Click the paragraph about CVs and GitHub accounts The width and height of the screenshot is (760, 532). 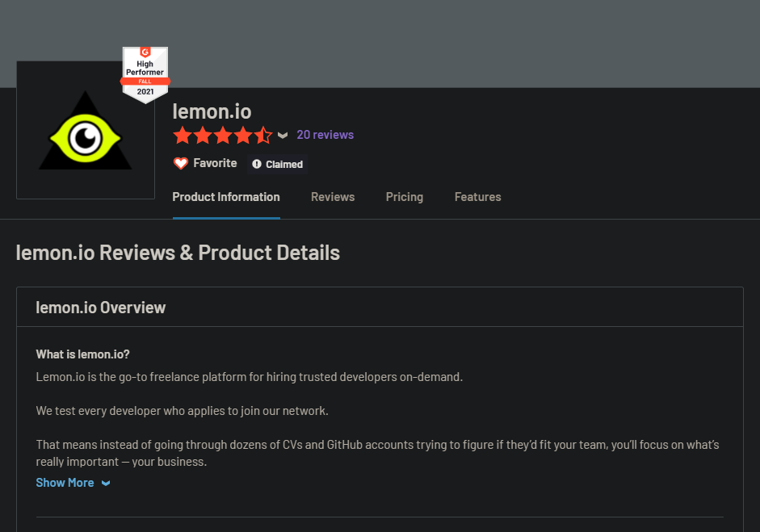coord(377,453)
